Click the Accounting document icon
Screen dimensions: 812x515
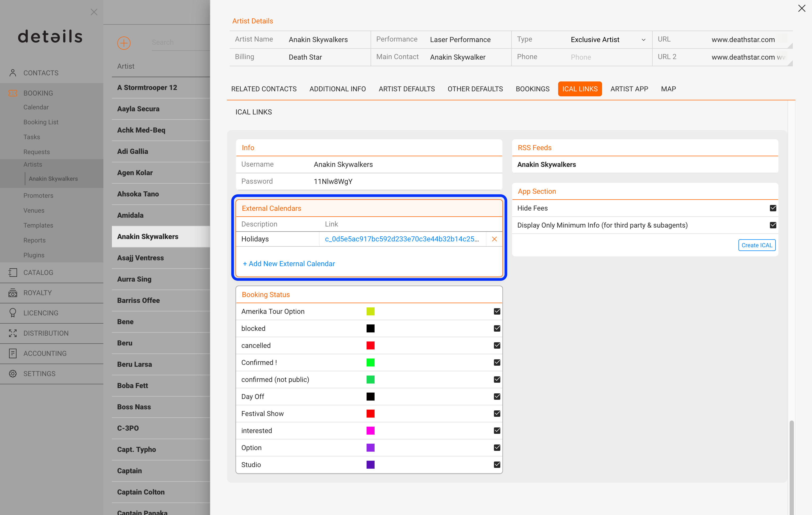[x=13, y=353]
